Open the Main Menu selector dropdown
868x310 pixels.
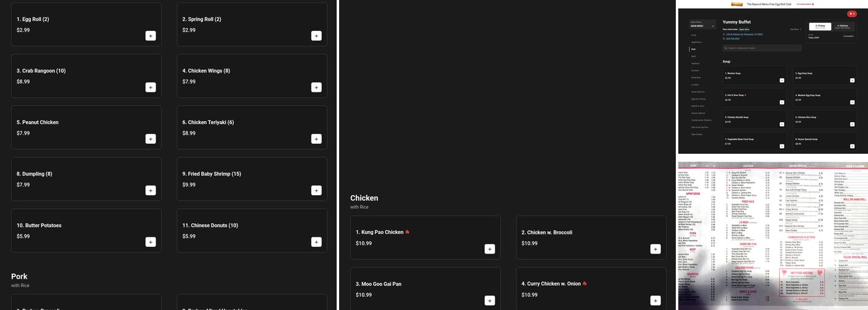(x=702, y=25)
